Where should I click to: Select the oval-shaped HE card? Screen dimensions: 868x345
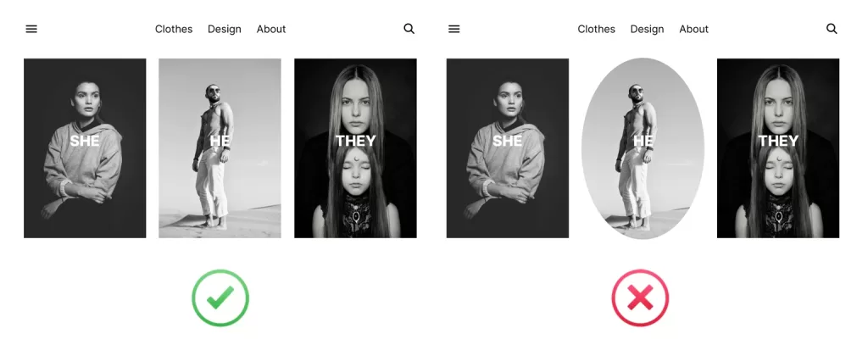click(x=643, y=148)
